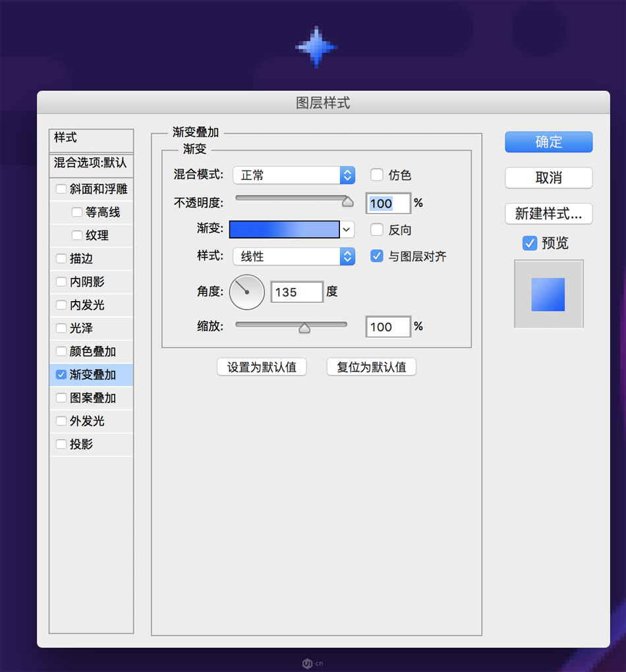
Task: Select the 内阴影 label row
Action: pyautogui.click(x=92, y=281)
